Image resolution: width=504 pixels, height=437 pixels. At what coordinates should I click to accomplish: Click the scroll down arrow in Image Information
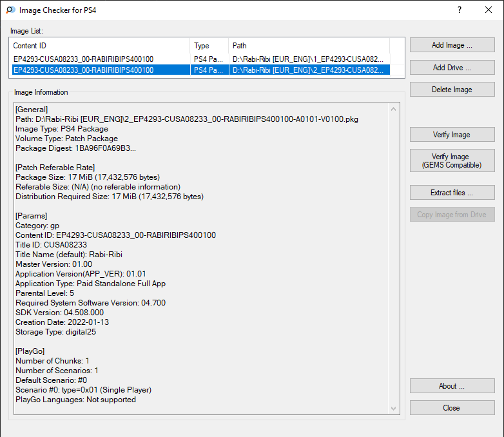coord(393,409)
